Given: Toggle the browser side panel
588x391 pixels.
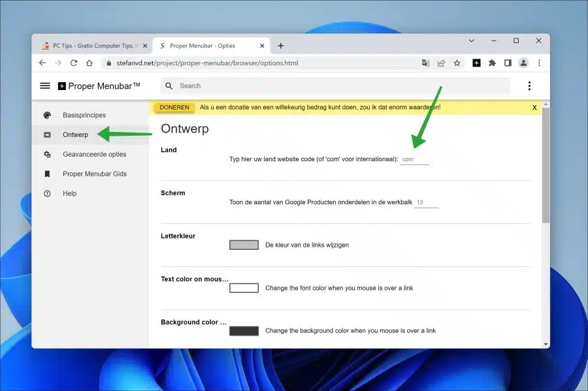Looking at the screenshot, I should [x=508, y=63].
